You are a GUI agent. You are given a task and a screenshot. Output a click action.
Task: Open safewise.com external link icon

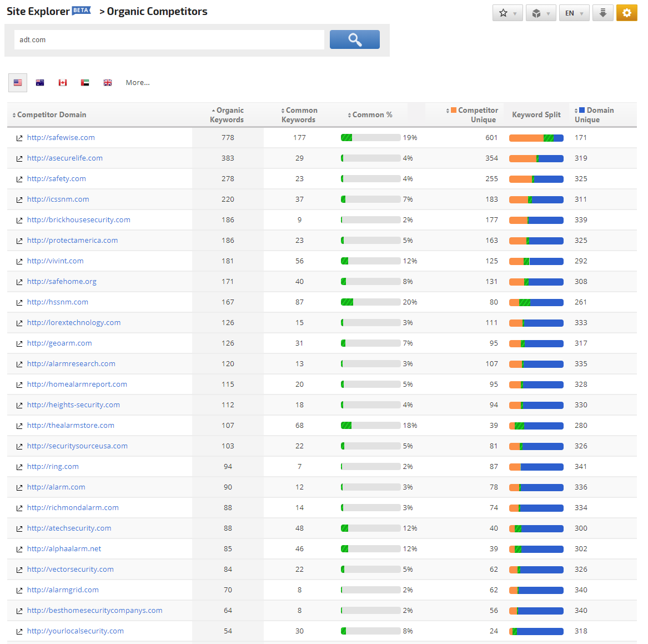pyautogui.click(x=19, y=138)
